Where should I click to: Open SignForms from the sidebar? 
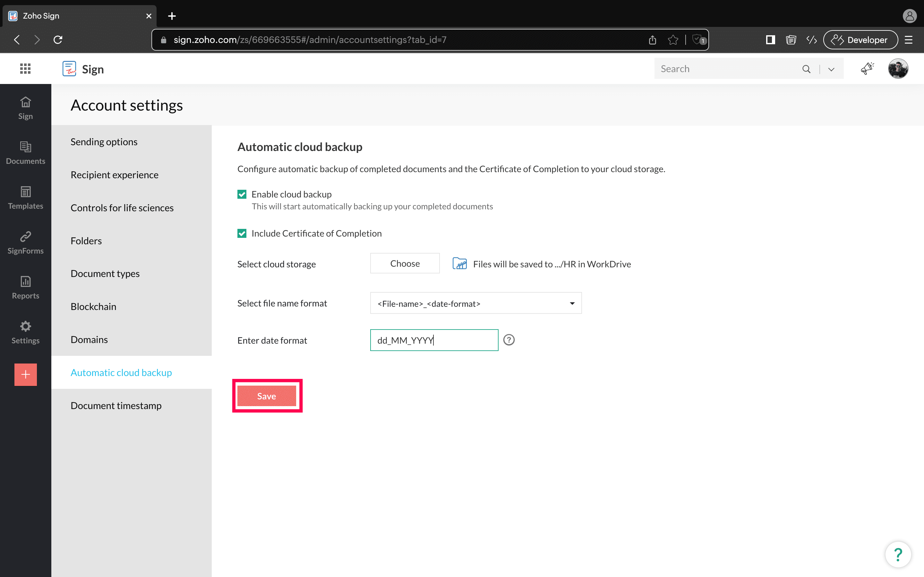pos(26,243)
